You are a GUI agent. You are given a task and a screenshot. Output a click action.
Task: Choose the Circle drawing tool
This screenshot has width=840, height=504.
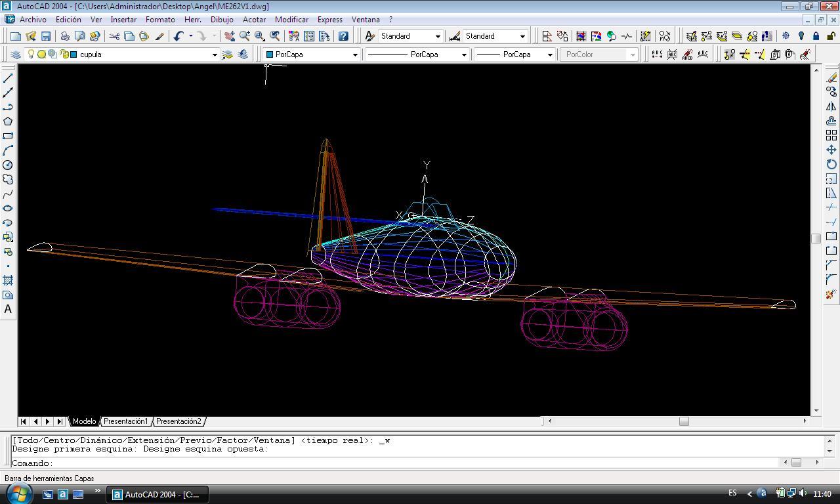pyautogui.click(x=8, y=165)
